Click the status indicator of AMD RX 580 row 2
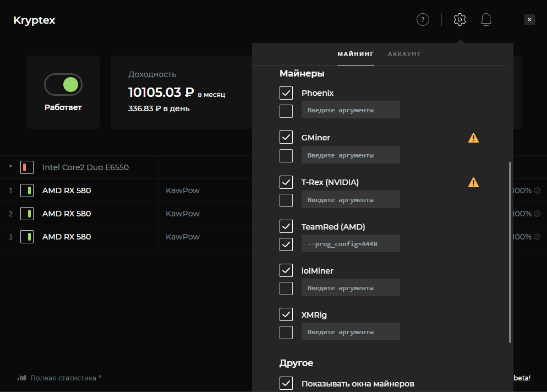This screenshot has height=392, width=547. 27,214
